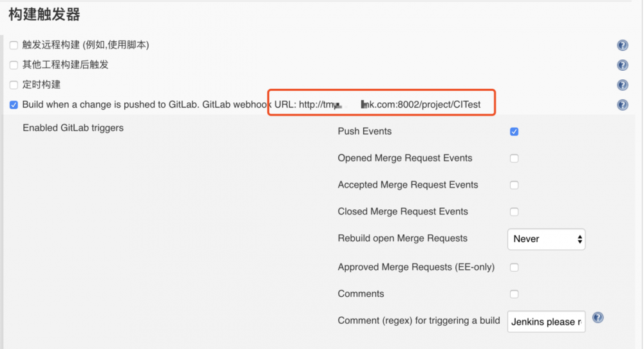This screenshot has height=349, width=644.
Task: Check Closed Merge Request Events
Action: click(514, 212)
